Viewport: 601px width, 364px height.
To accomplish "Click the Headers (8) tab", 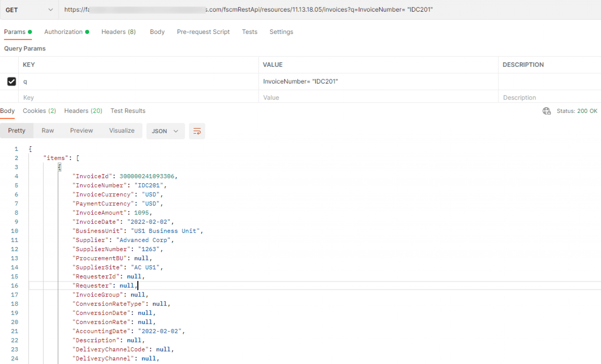I will coord(119,32).
